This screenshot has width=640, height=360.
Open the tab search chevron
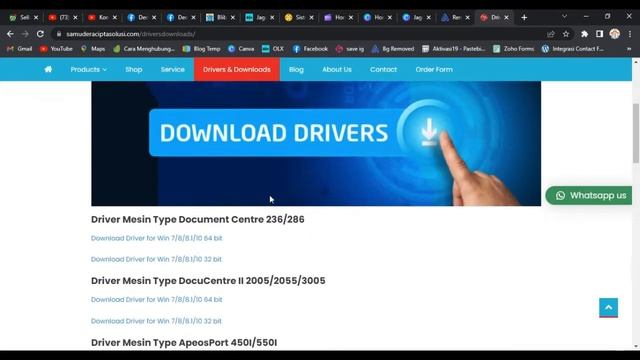coord(564,16)
